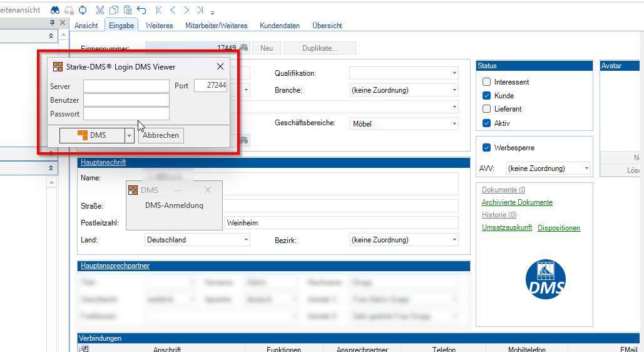The height and width of the screenshot is (352, 644).
Task: Switch to the Ansicht tab
Action: [x=86, y=26]
